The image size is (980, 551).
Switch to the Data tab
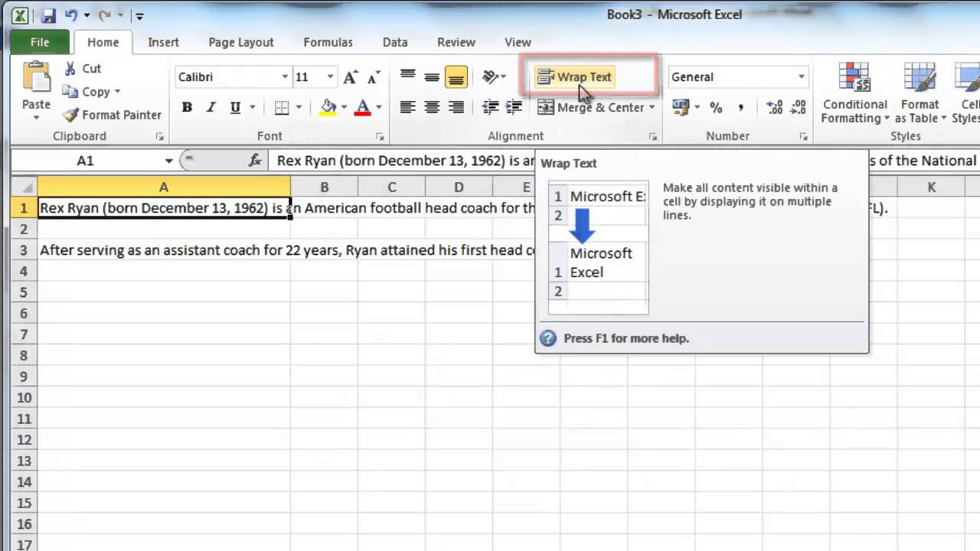[395, 42]
